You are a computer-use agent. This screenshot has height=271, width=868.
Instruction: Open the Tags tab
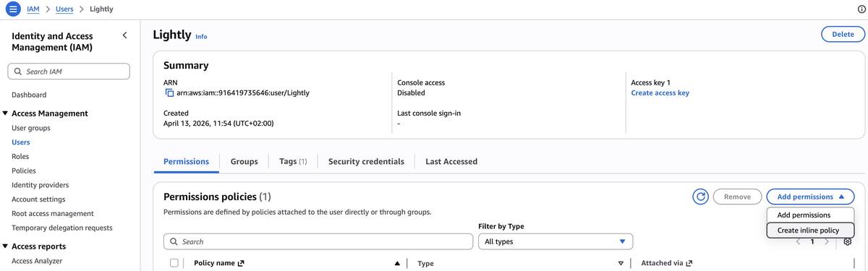click(293, 162)
